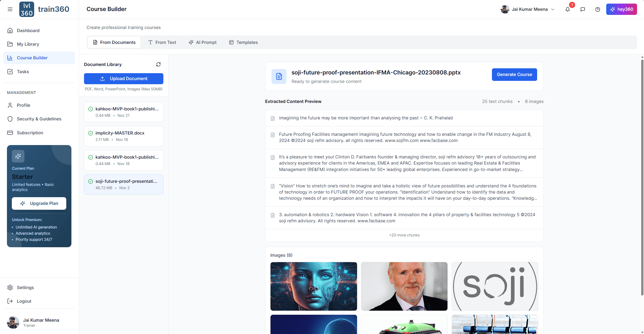Click Upgrade Plan in the Starter panel
Screen dimensions: 644x334
tap(39, 203)
